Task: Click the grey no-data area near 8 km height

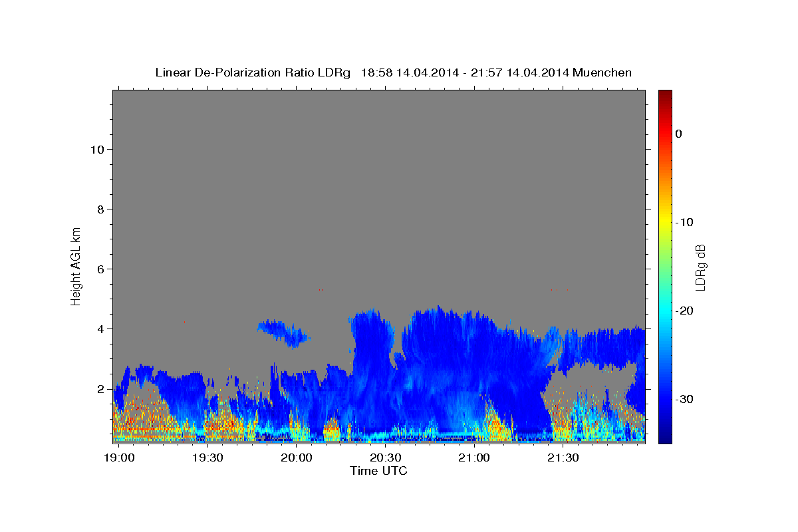Action: click(379, 209)
